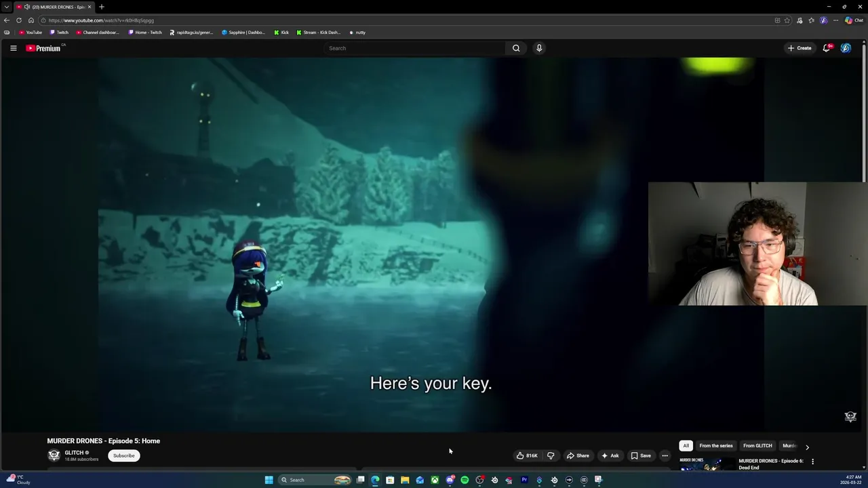Image resolution: width=868 pixels, height=488 pixels.
Task: Open Episode 6 Dead End thumbnail
Action: pyautogui.click(x=706, y=464)
